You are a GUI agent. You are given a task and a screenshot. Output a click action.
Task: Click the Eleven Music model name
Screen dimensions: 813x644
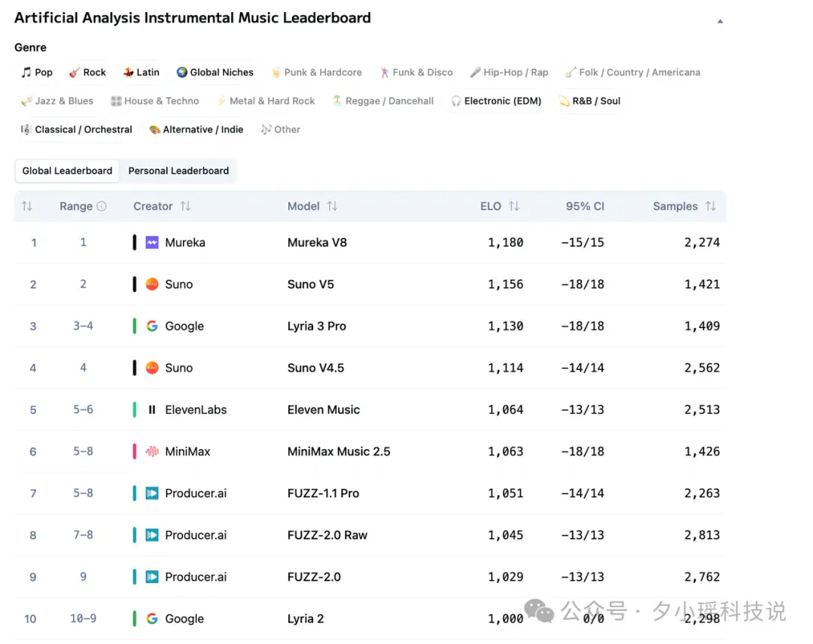(x=324, y=410)
